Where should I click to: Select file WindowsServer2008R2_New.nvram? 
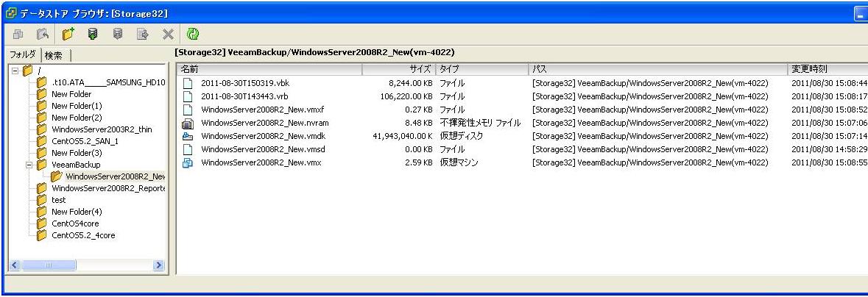coord(264,123)
